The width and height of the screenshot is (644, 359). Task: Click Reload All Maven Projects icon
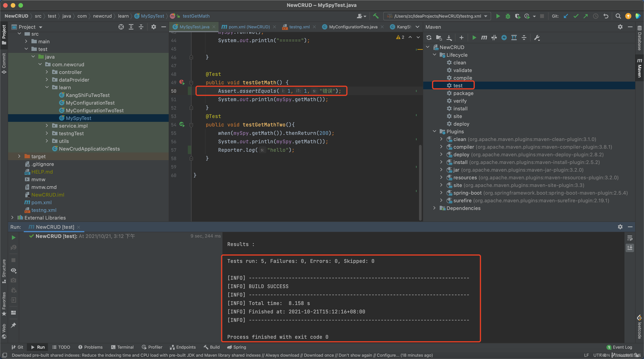point(429,38)
